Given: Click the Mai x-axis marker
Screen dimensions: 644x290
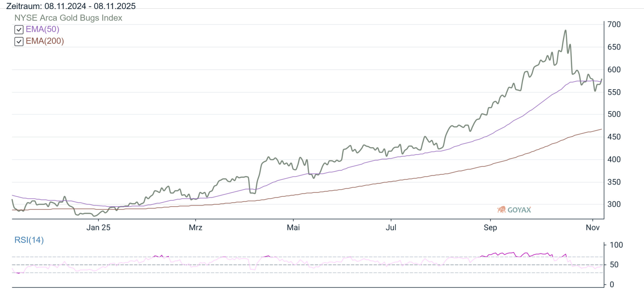Looking at the screenshot, I should click(x=293, y=227).
